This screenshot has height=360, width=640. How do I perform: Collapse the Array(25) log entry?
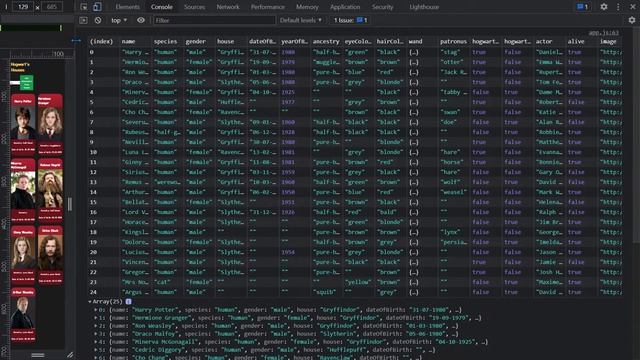90,302
